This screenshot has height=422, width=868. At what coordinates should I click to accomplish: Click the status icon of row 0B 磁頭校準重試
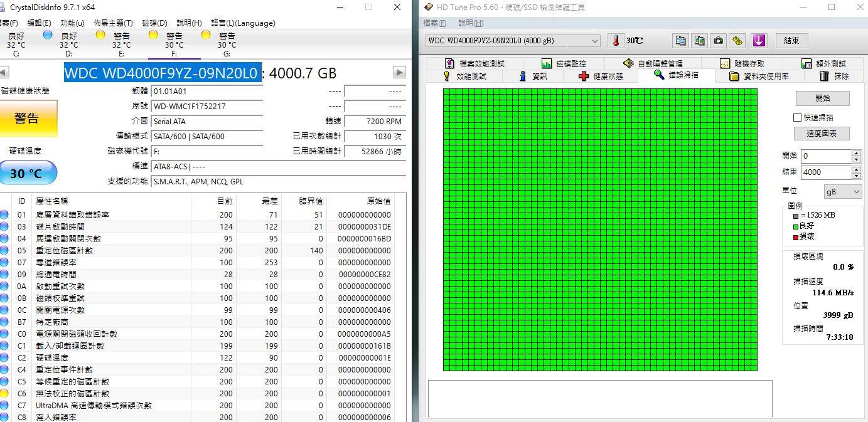pos(4,298)
